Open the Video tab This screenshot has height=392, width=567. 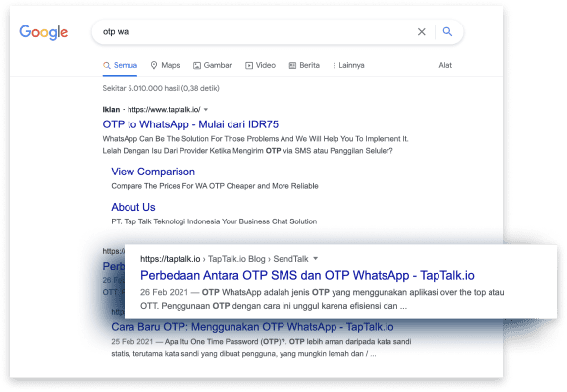click(260, 65)
